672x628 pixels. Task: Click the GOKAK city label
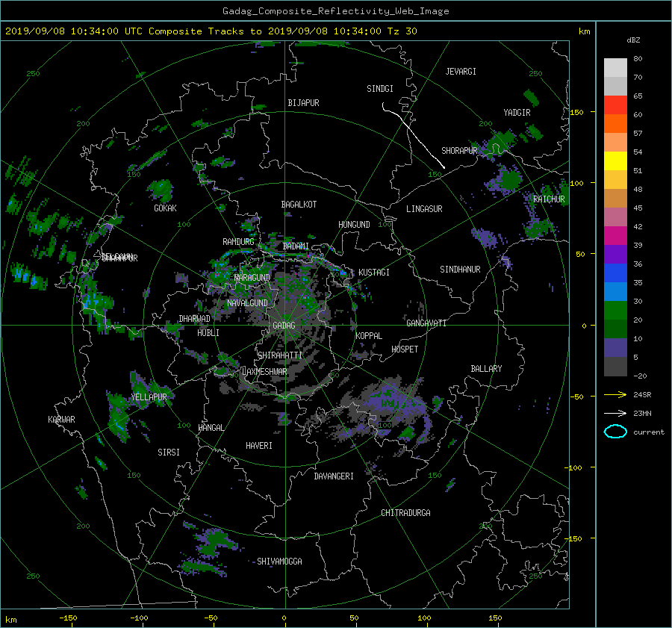(x=166, y=208)
